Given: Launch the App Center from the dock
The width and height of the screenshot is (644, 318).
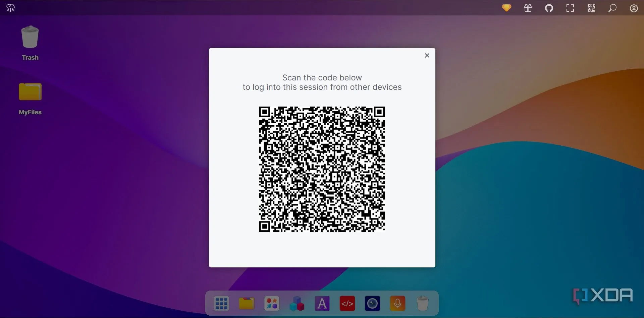Looking at the screenshot, I should (x=272, y=304).
